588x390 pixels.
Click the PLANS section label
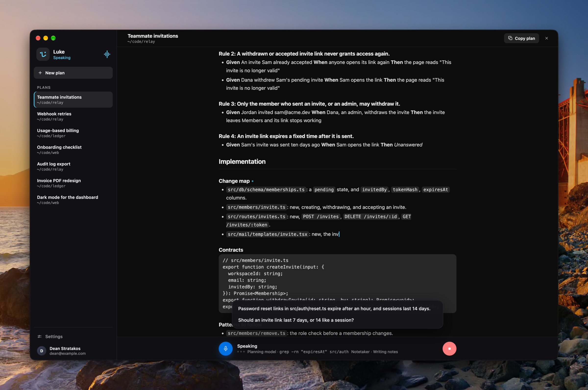pyautogui.click(x=44, y=88)
